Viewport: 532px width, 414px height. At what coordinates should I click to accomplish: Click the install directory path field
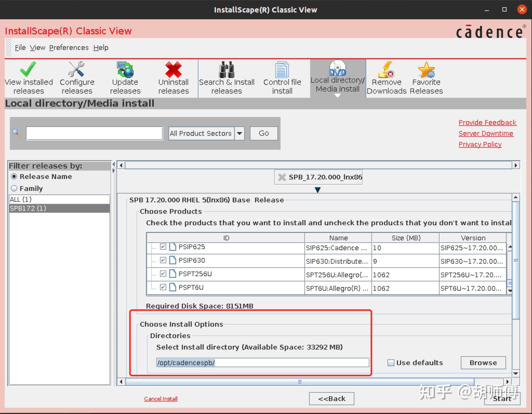(x=263, y=363)
